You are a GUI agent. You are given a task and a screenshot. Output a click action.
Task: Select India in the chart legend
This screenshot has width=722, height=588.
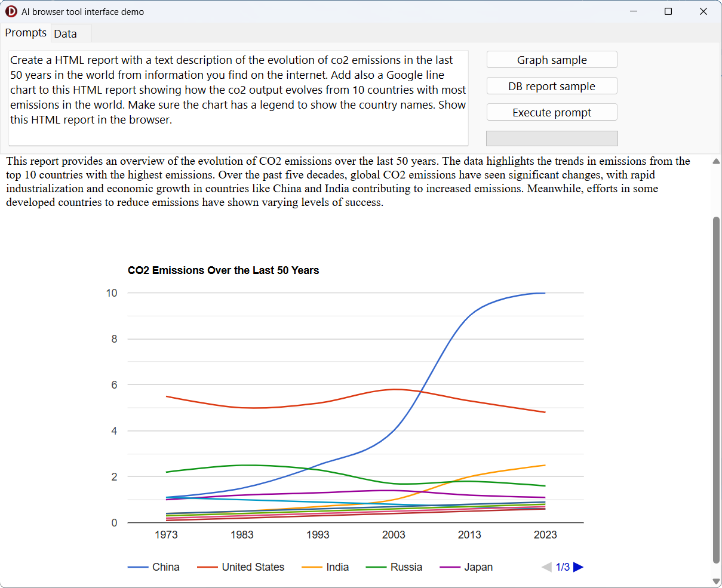pyautogui.click(x=337, y=567)
